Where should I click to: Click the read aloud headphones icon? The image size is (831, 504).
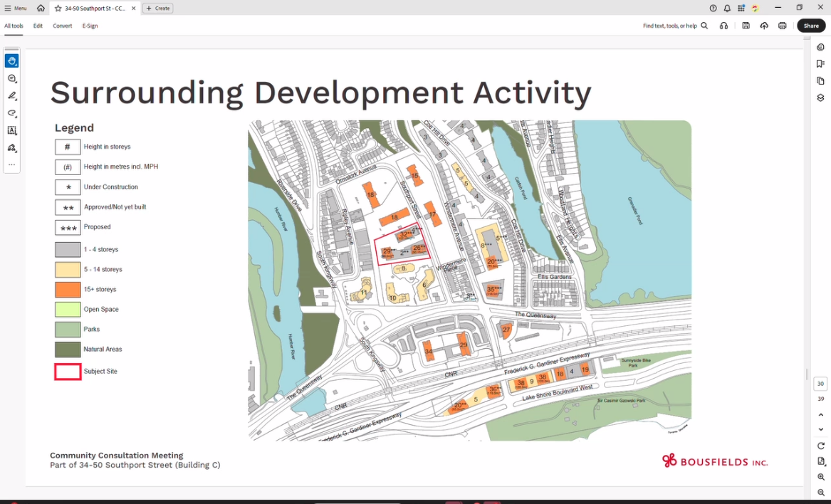tap(723, 26)
